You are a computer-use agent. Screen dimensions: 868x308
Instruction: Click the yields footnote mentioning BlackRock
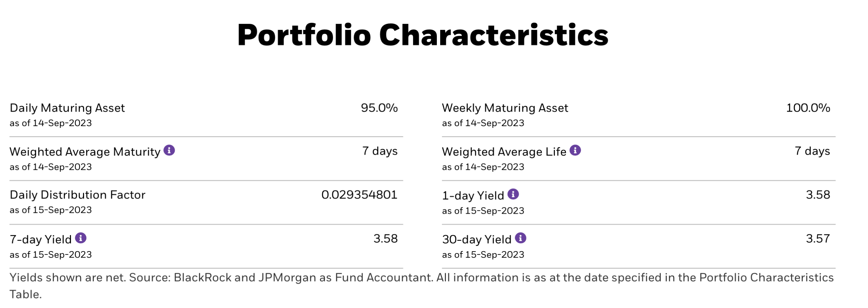pyautogui.click(x=421, y=286)
